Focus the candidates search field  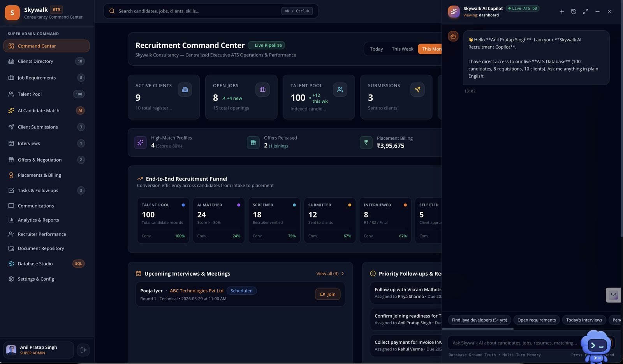211,11
